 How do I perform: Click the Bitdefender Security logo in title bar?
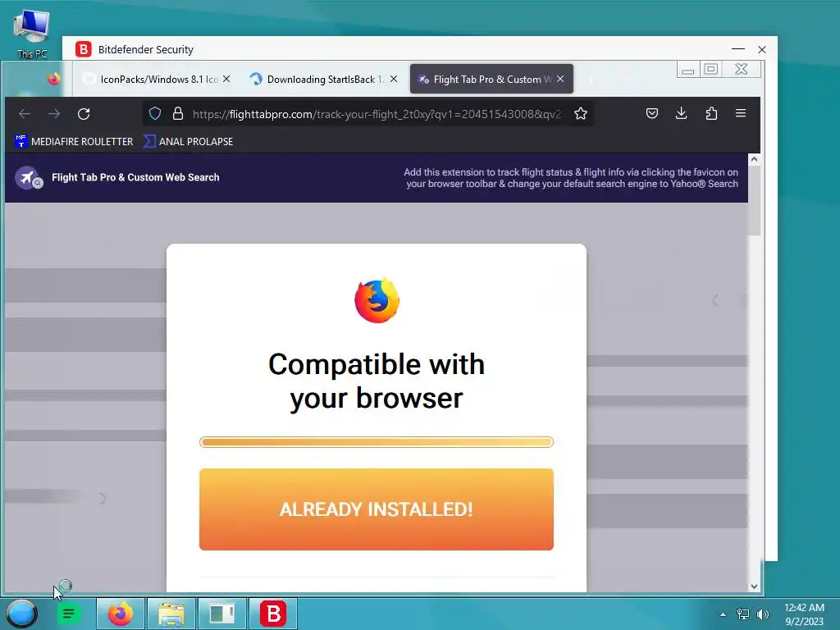pyautogui.click(x=83, y=49)
